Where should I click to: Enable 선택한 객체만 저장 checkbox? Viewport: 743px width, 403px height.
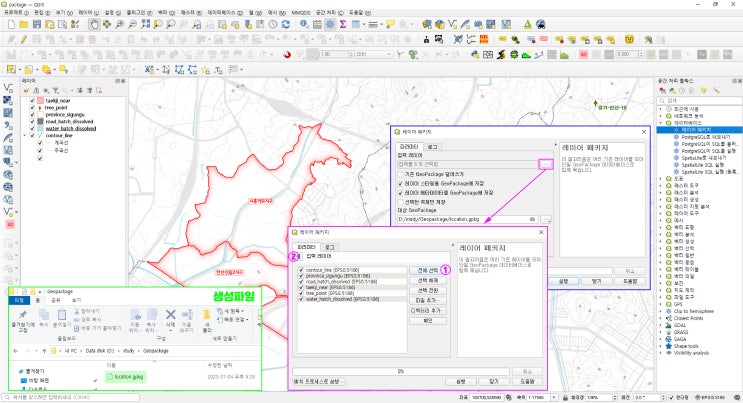[401, 202]
